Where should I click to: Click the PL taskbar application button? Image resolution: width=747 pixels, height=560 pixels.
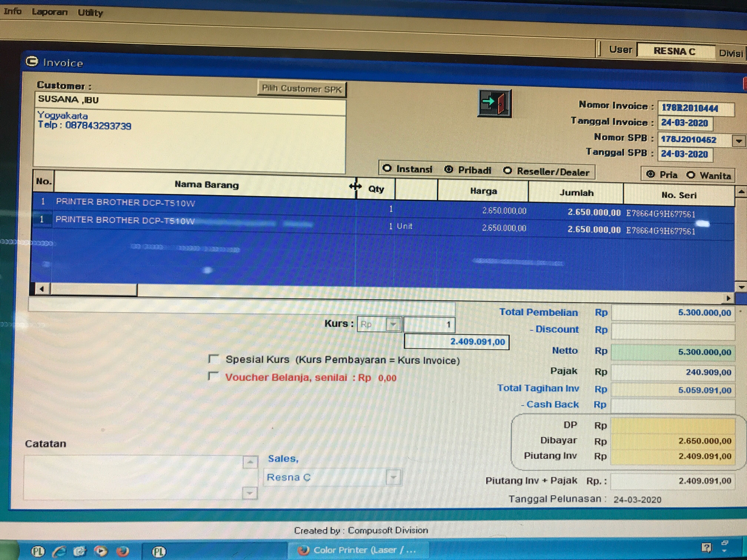coord(159,552)
